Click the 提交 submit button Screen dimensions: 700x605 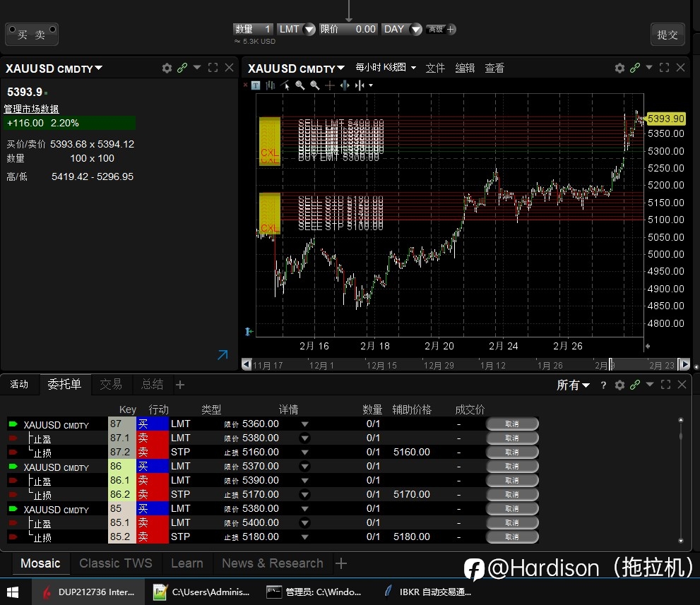tap(668, 35)
